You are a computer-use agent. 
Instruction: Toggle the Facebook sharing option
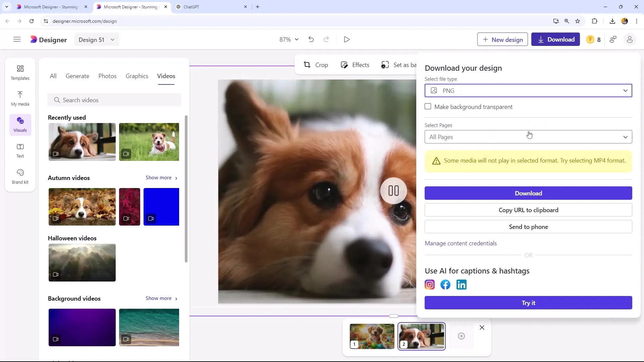tap(445, 285)
